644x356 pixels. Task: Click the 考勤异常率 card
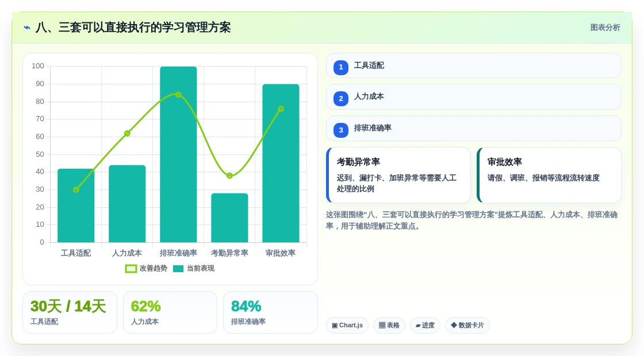tap(398, 175)
